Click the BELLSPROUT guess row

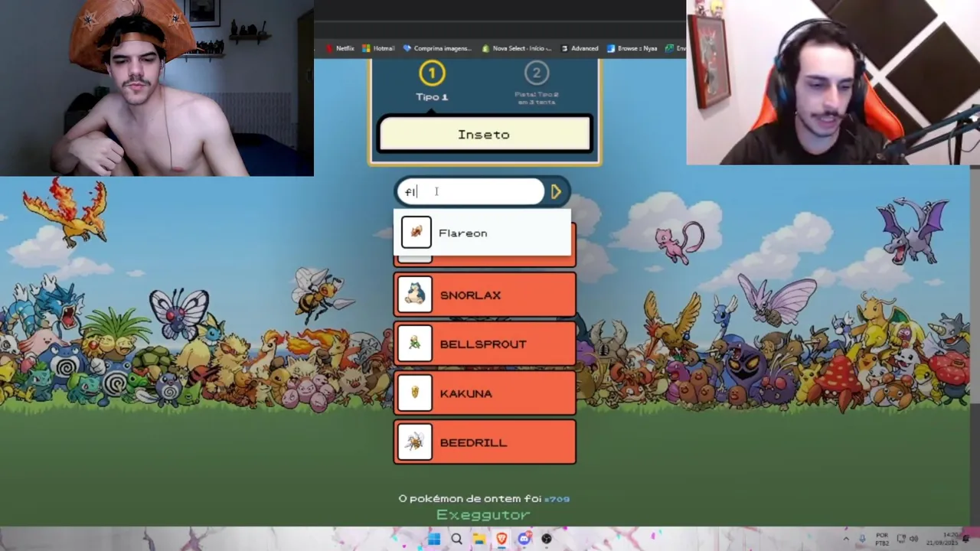point(485,344)
